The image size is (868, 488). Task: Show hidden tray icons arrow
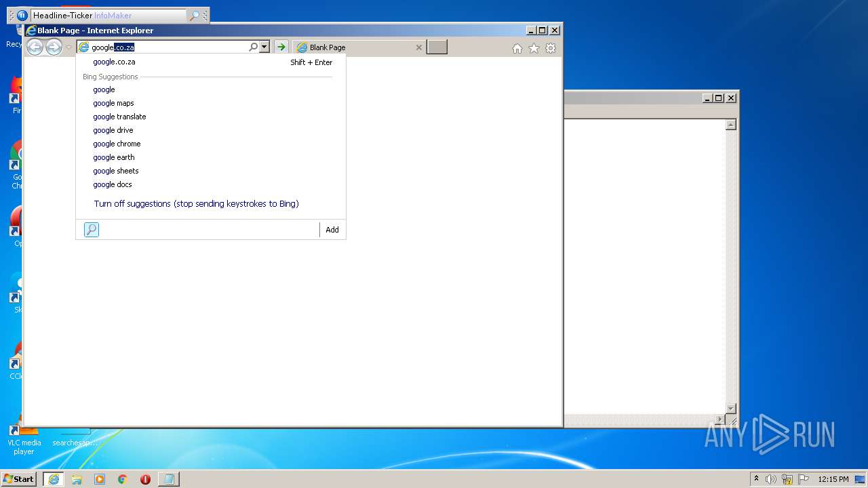(x=756, y=479)
